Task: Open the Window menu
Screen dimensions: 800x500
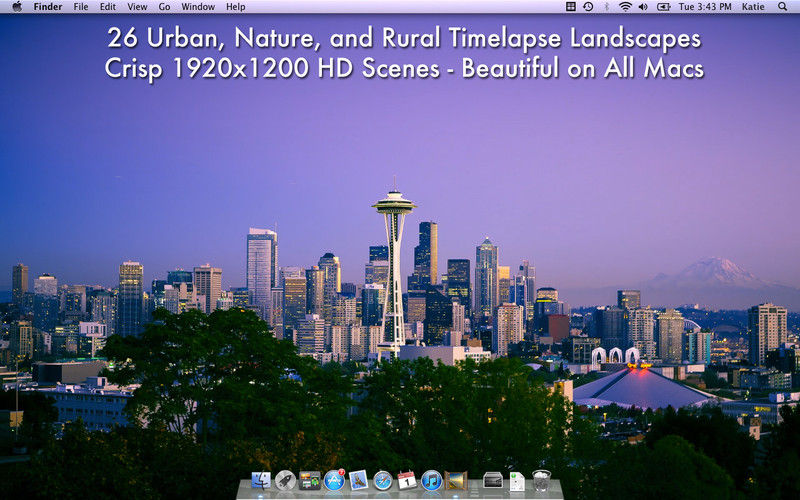Action: pyautogui.click(x=198, y=7)
